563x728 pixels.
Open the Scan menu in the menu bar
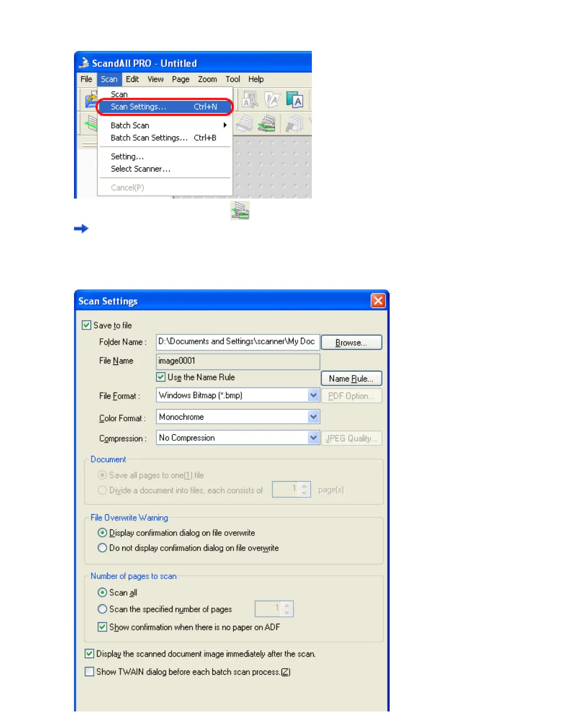(x=109, y=79)
